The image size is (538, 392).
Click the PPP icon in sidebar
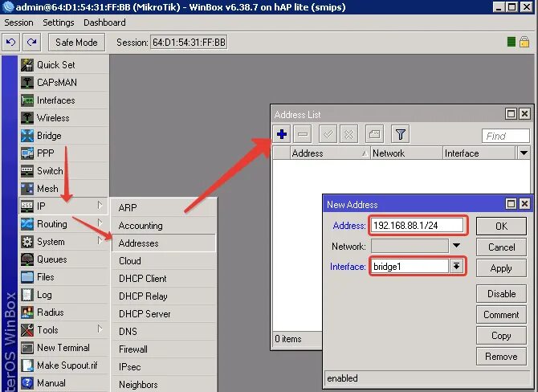click(x=27, y=153)
